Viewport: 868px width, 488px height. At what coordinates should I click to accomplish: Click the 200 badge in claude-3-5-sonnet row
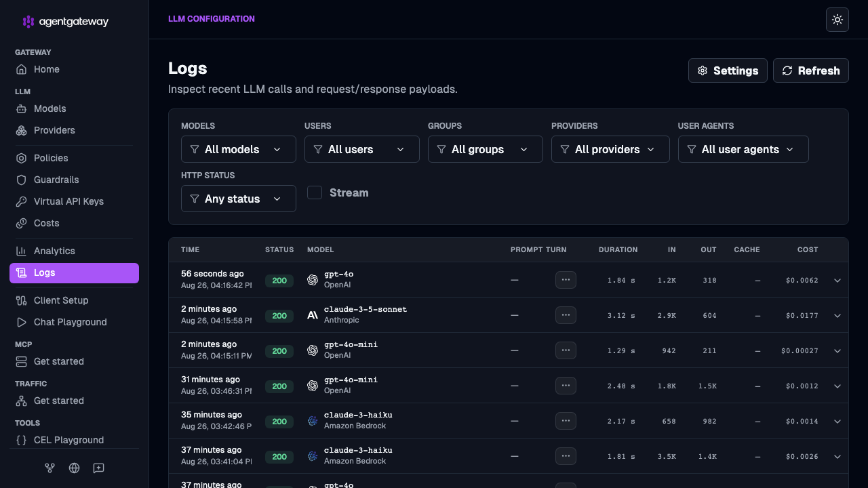click(279, 316)
